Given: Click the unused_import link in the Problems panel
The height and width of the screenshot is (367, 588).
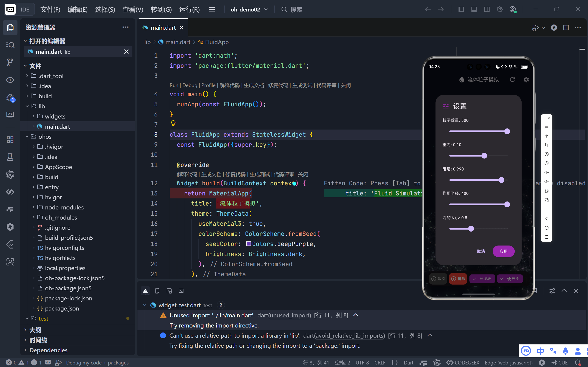Looking at the screenshot, I should 290,315.
